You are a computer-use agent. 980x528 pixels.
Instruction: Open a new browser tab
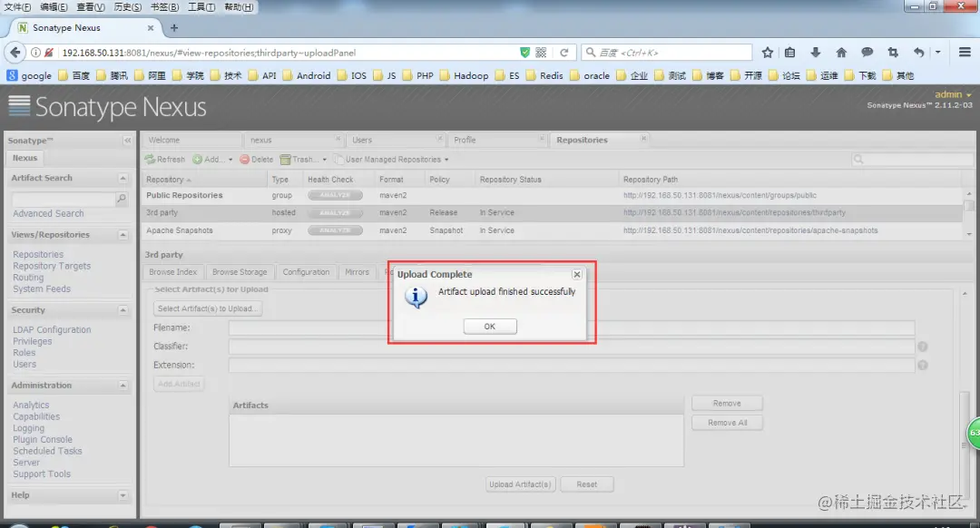point(174,28)
